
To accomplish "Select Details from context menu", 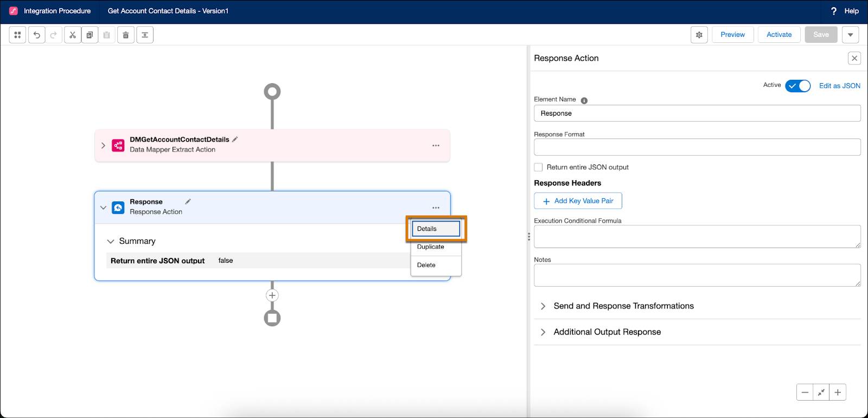I will click(436, 229).
